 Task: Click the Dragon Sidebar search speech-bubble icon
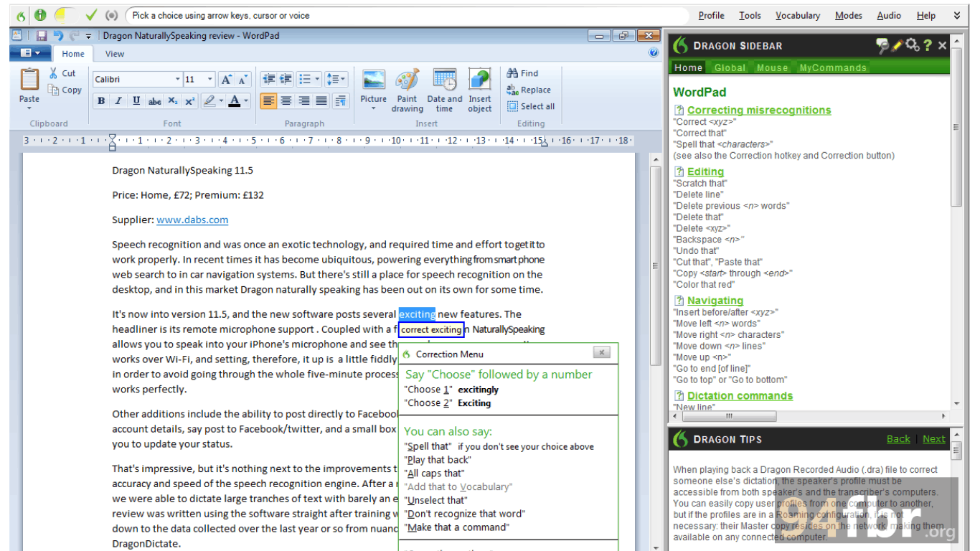882,45
